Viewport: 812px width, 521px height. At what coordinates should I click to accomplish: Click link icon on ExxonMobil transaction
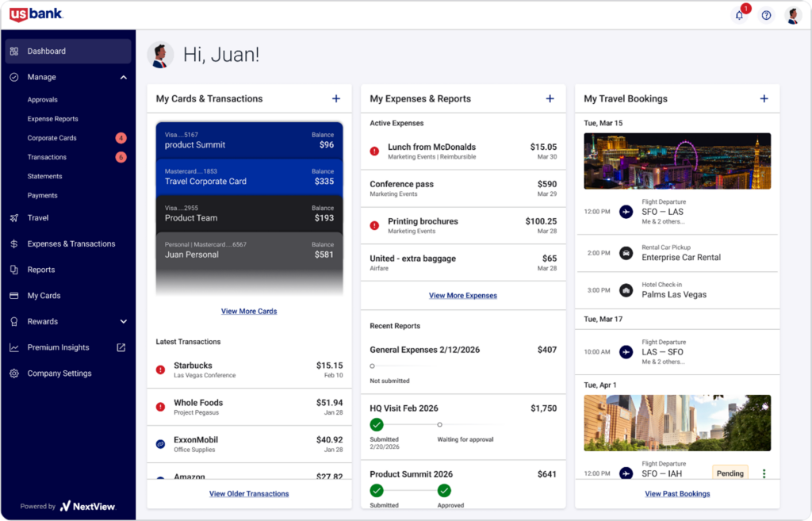pyautogui.click(x=160, y=444)
